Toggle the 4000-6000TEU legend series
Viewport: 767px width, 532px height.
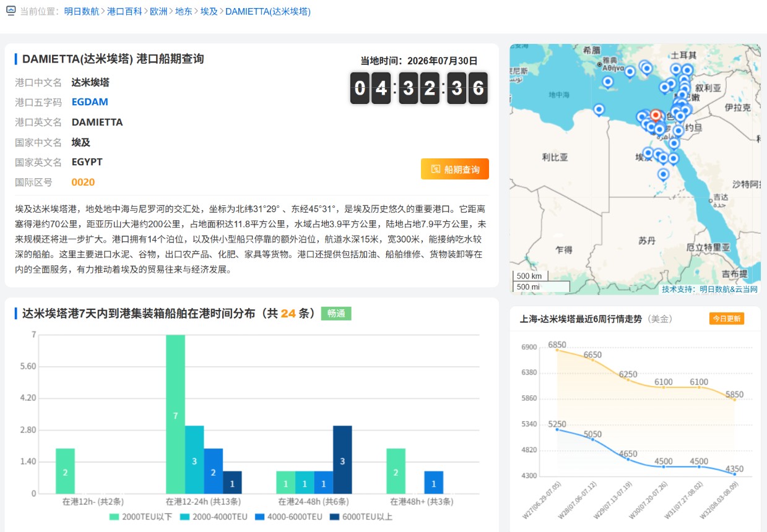(x=288, y=517)
